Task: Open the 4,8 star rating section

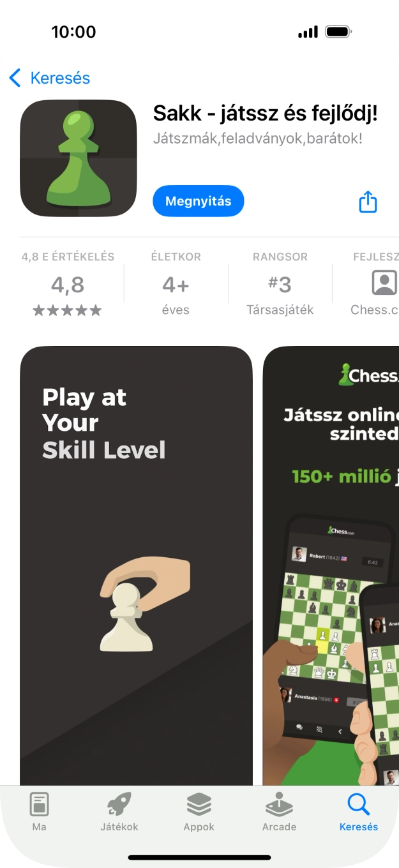Action: click(68, 283)
